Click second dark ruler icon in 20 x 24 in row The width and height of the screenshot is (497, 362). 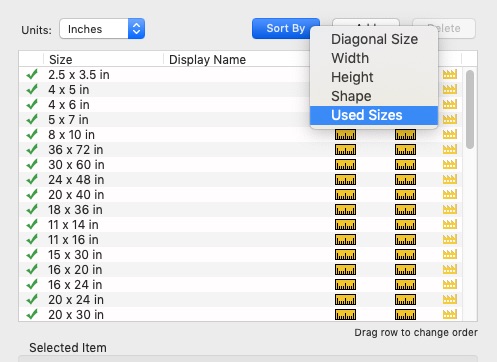[405, 300]
